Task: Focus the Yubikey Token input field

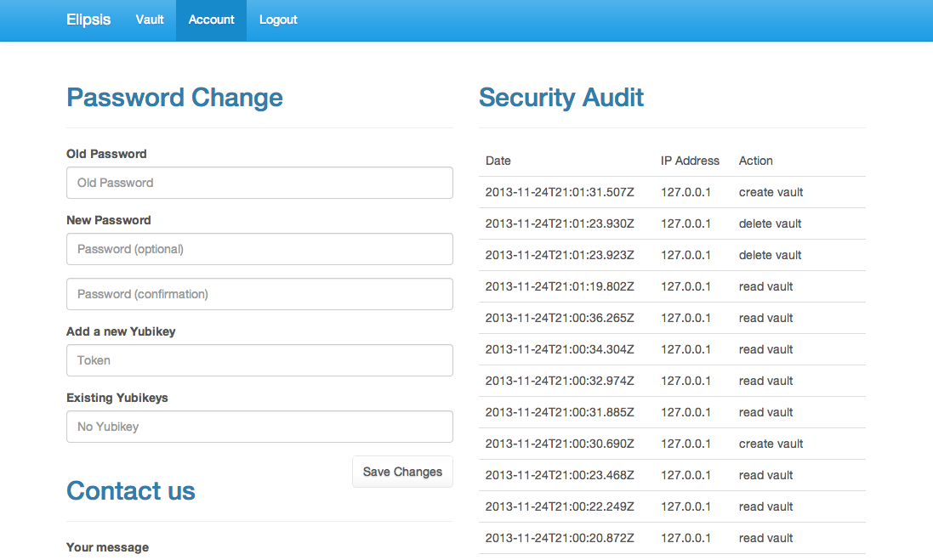Action: (259, 360)
